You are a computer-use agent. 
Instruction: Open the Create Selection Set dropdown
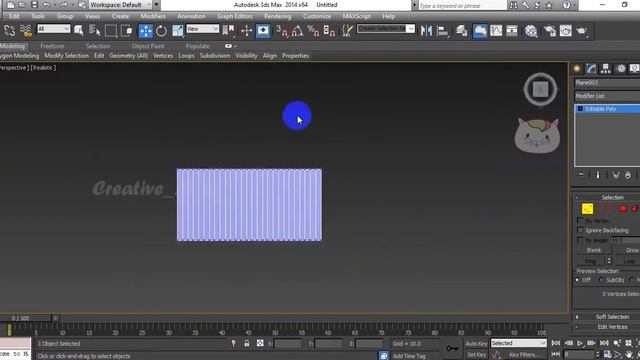click(x=386, y=29)
